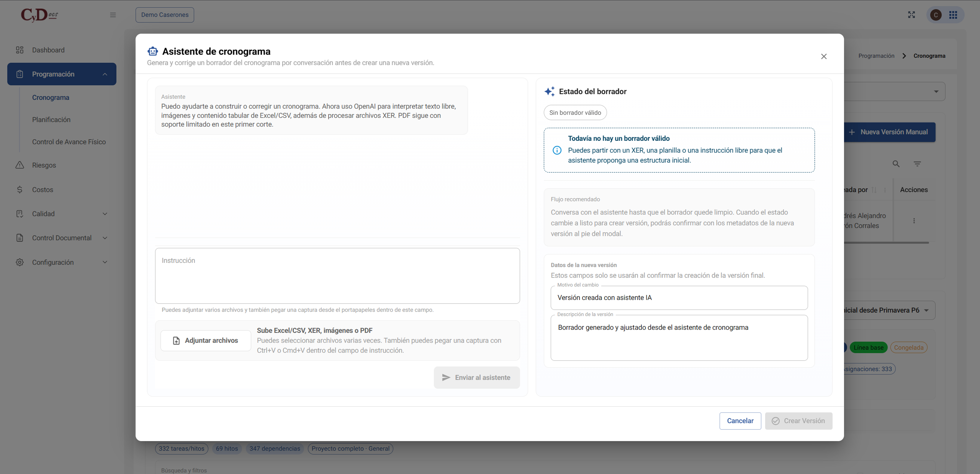Click the Motivo del cambio field

pos(679,298)
